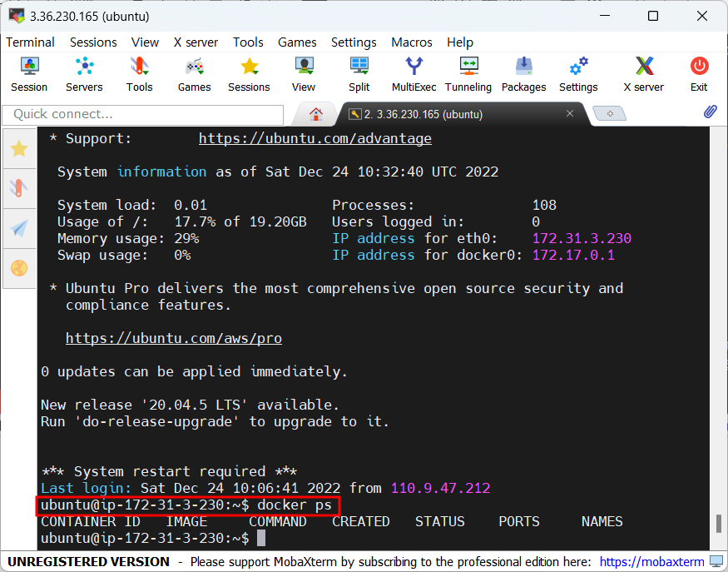Open the Settings gear toolbar icon
This screenshot has width=728, height=572.
pyautogui.click(x=578, y=74)
